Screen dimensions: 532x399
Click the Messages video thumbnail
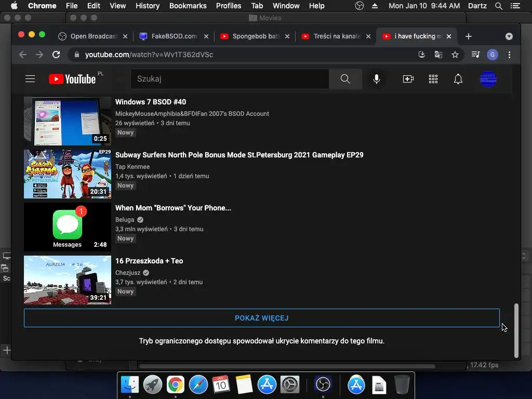[x=67, y=227]
